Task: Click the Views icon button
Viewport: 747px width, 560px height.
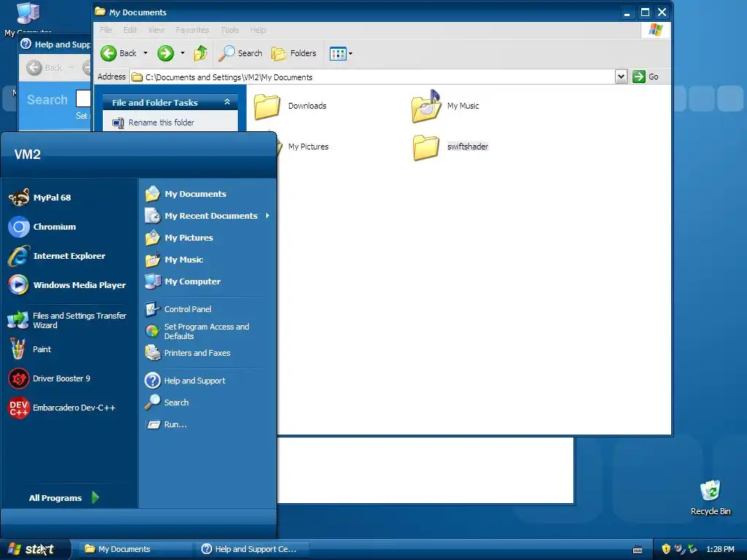Action: [338, 53]
